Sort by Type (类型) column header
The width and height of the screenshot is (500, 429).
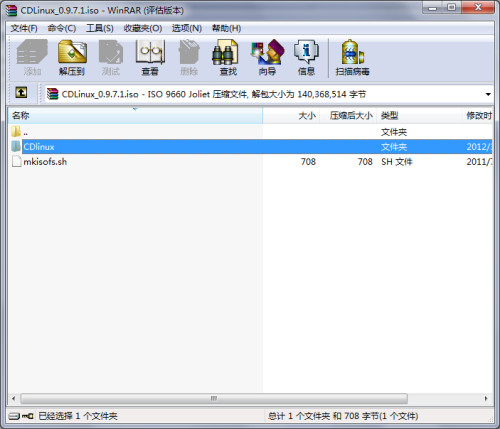[419, 116]
